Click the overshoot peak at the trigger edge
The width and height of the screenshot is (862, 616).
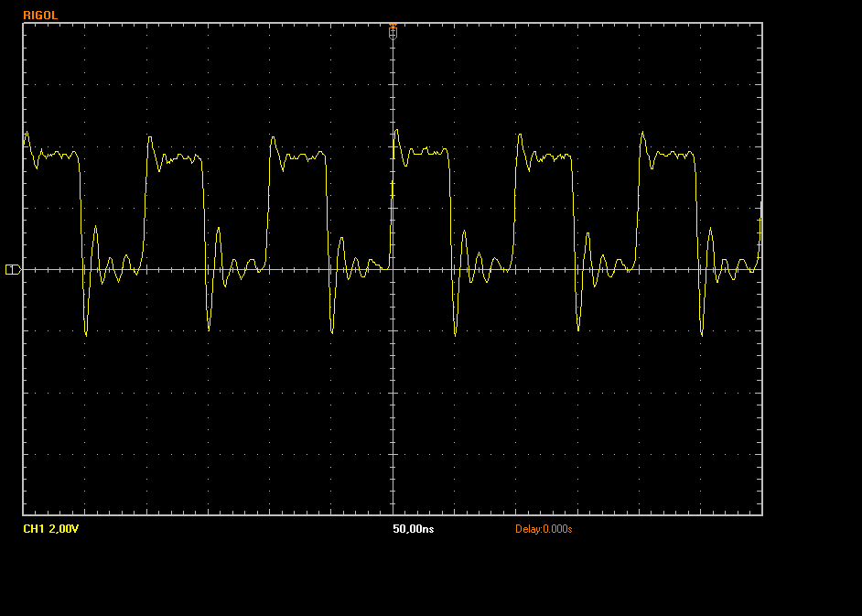pos(396,131)
